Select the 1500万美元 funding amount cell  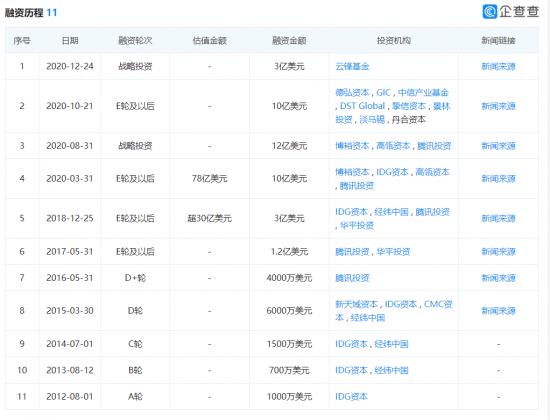pos(289,344)
